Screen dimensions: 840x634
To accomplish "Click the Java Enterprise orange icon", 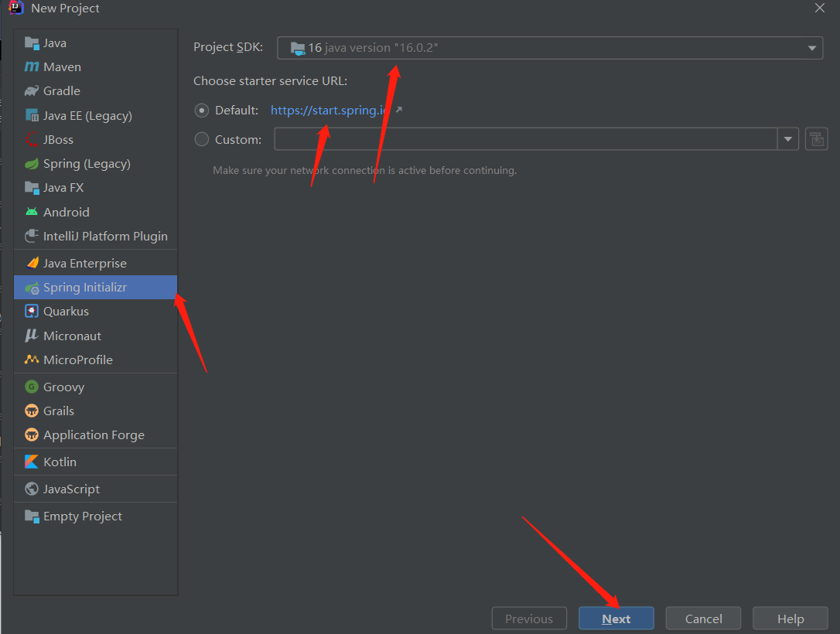I will (x=32, y=263).
